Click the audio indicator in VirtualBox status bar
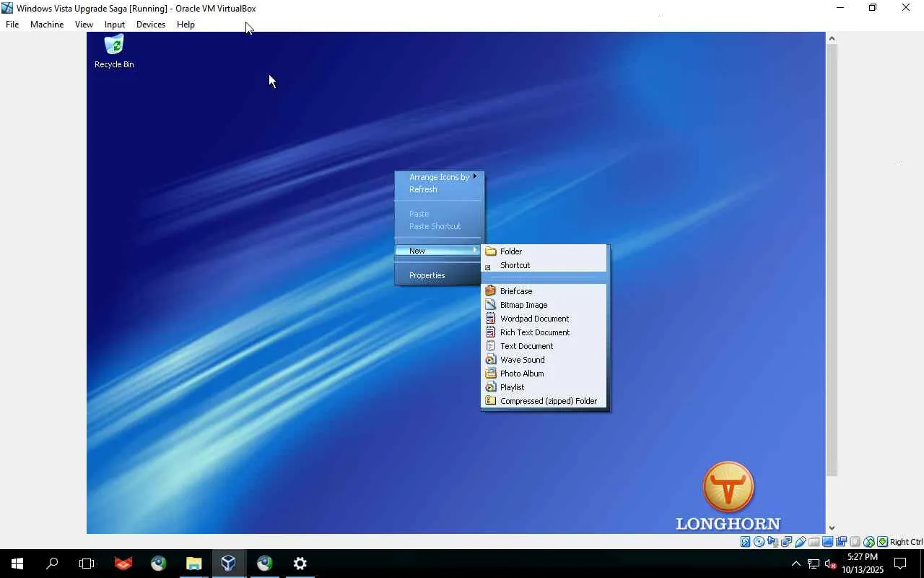Image resolution: width=924 pixels, height=578 pixels. [x=772, y=542]
